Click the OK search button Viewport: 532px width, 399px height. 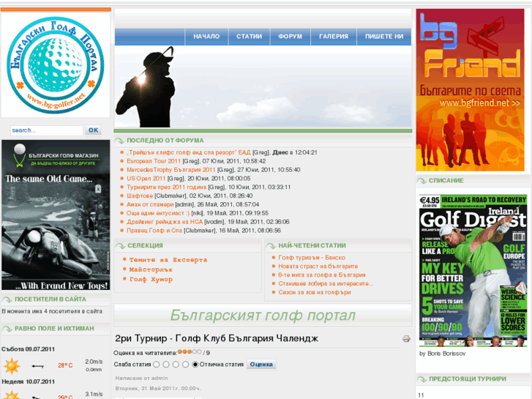[94, 130]
